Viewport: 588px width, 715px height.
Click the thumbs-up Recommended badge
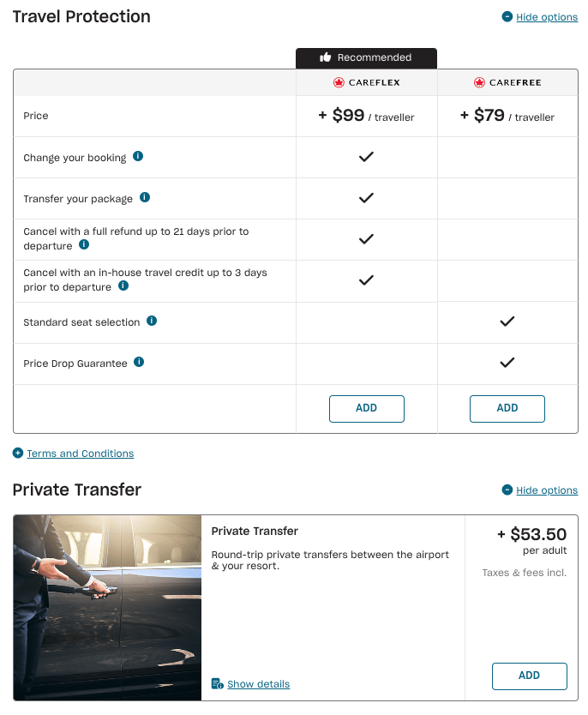click(x=366, y=57)
